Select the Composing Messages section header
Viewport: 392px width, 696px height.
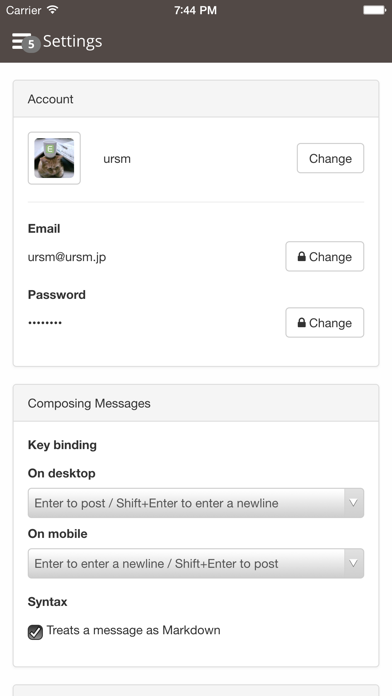click(196, 403)
